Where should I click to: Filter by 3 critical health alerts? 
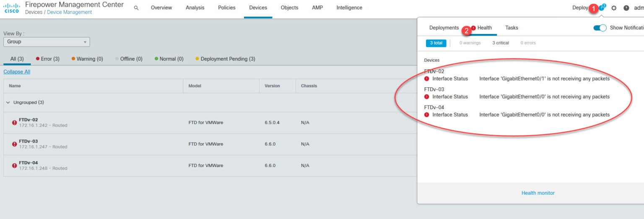(500, 43)
